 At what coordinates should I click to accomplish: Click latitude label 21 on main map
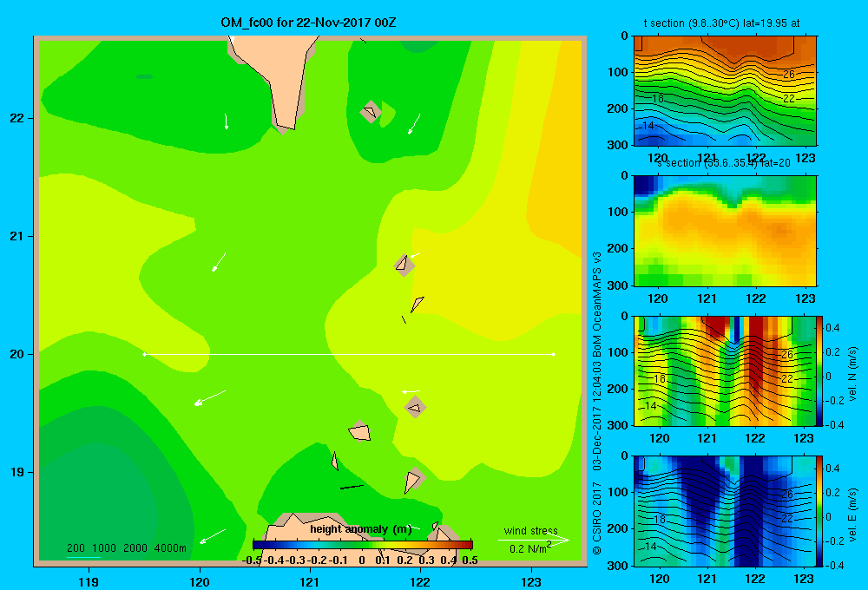(x=17, y=236)
